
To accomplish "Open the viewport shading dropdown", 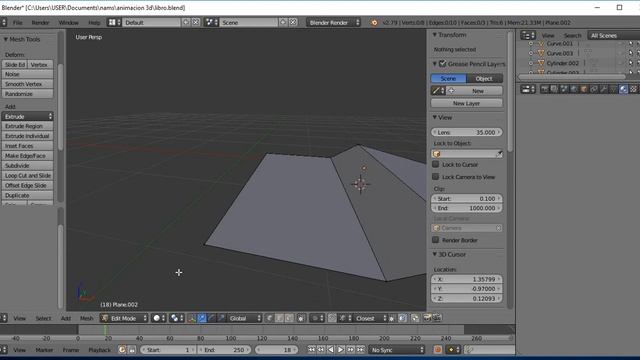I will click(x=159, y=318).
